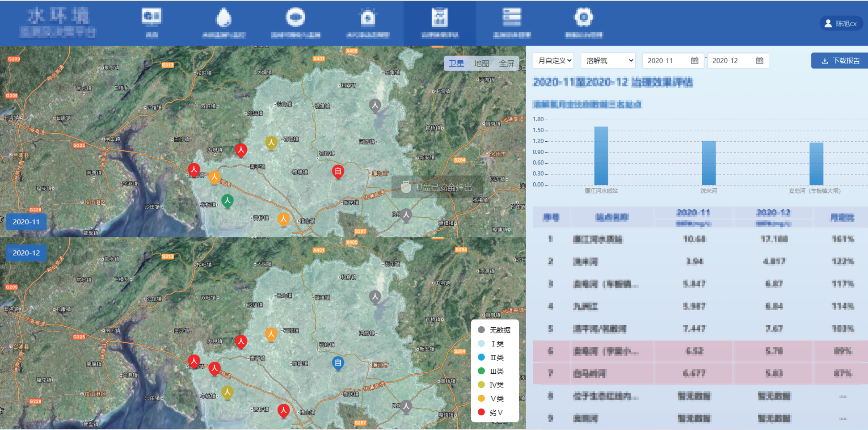Click the 无数据 gray legend swatch
The width and height of the screenshot is (868, 430).
(x=481, y=330)
